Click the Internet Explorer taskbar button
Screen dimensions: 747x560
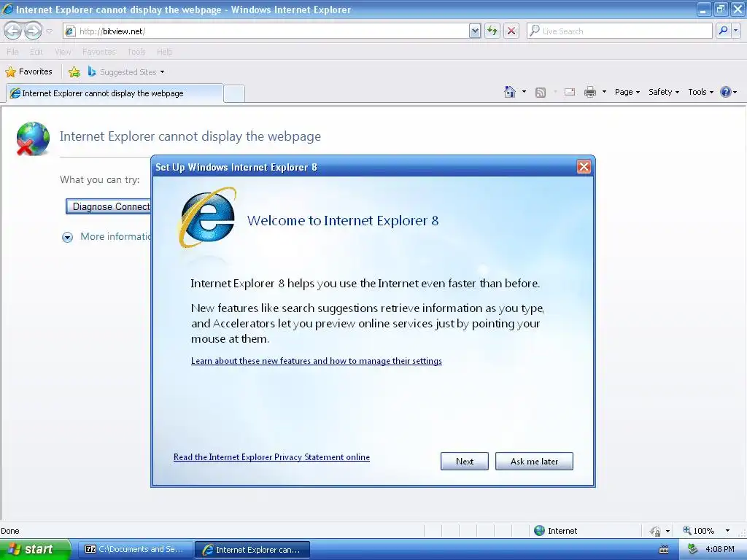click(252, 550)
